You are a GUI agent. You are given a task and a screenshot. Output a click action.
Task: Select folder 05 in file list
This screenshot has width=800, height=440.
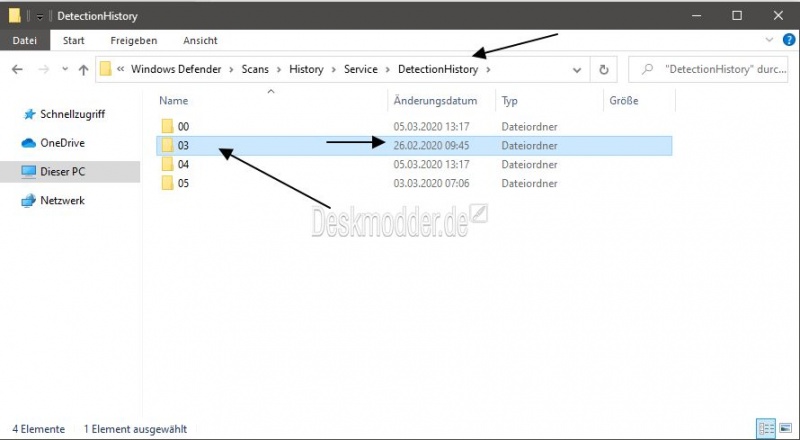pos(183,183)
